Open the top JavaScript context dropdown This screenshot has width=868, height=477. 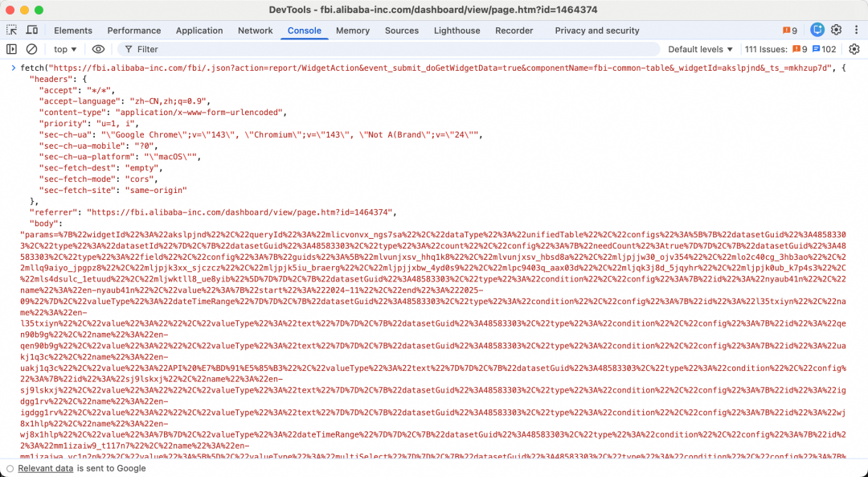click(66, 49)
